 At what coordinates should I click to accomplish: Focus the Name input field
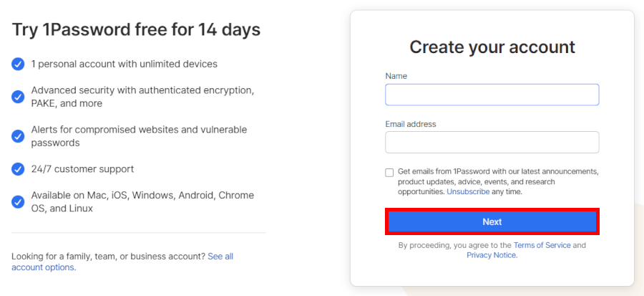coord(492,95)
